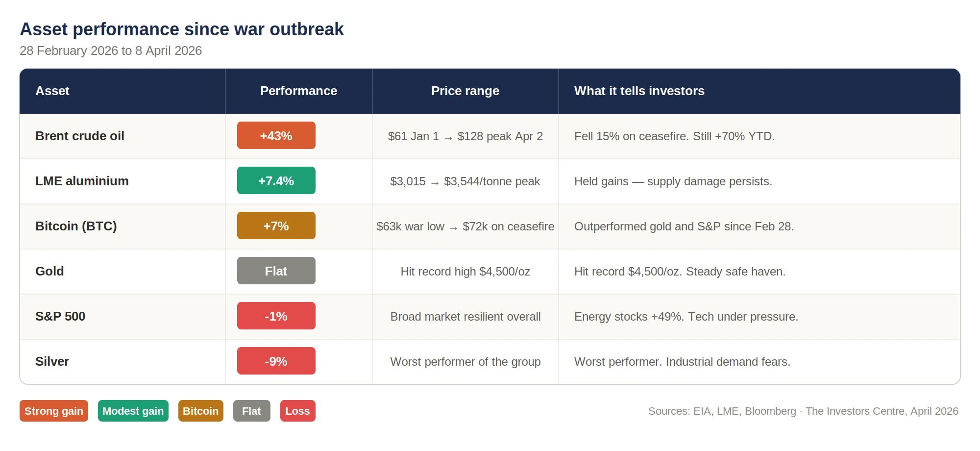Click the Bitcoin (BTC) row label
Image resolution: width=980 pixels, height=451 pixels.
tap(76, 226)
